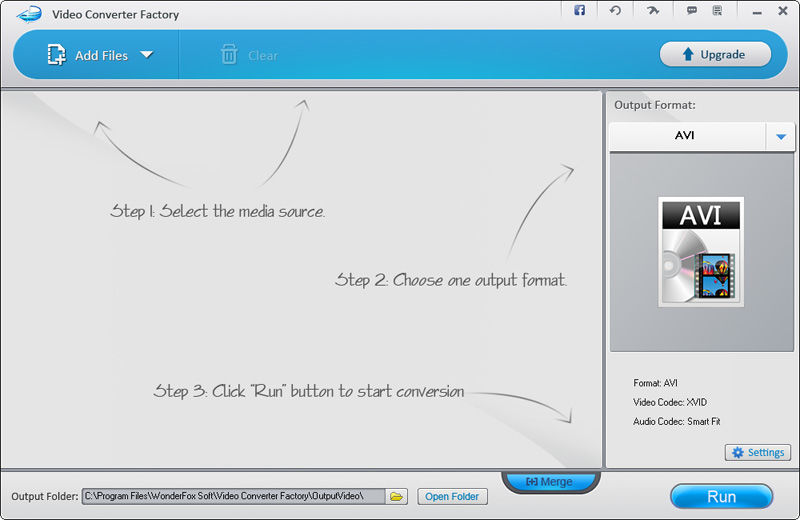Image resolution: width=800 pixels, height=520 pixels.
Task: Click the Clear button label
Action: 263,56
